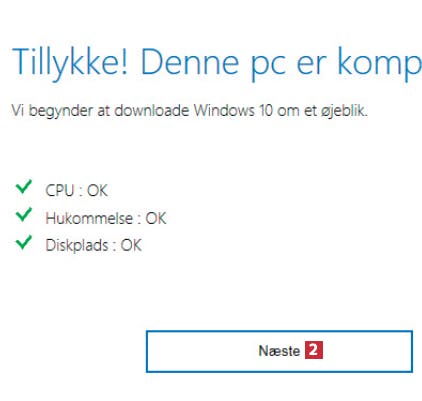Click the word Tillykke! in the heading
This screenshot has height=401, width=422.
[x=70, y=63]
